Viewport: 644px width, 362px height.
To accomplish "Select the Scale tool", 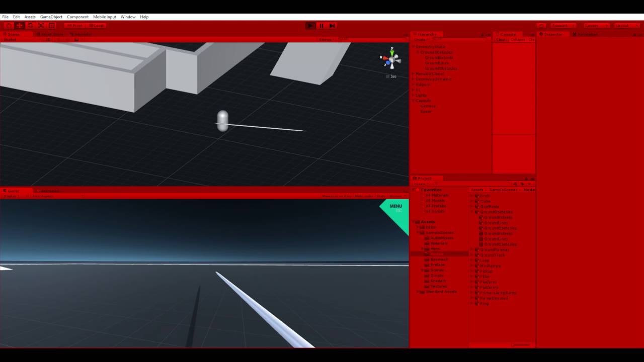I will pos(41,26).
